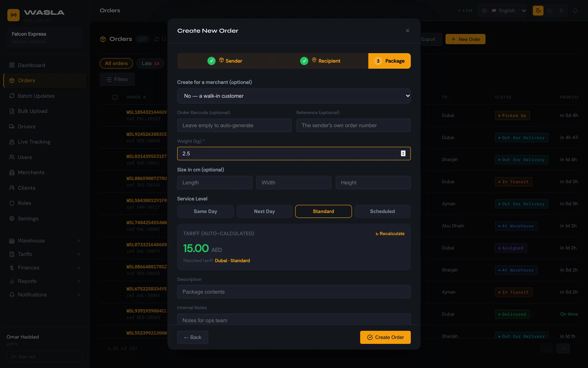Image resolution: width=588 pixels, height=368 pixels.
Task: Click the notification bell in the top bar
Action: pyautogui.click(x=575, y=10)
